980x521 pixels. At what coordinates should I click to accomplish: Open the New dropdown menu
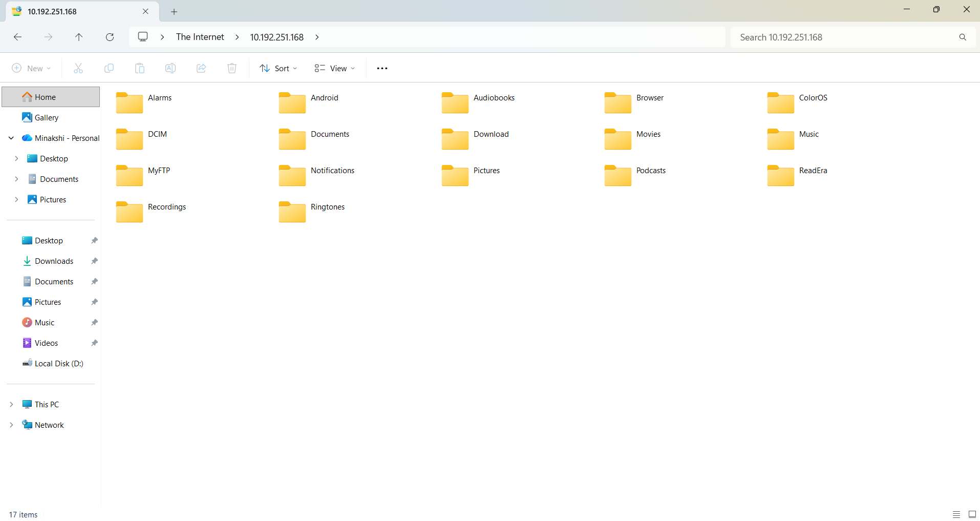point(31,68)
